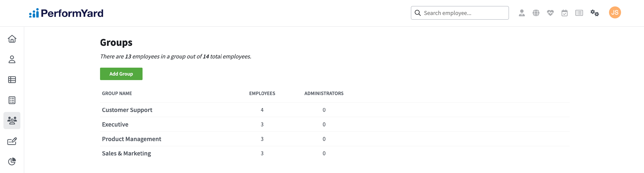644x173 pixels.
Task: Sort by GROUP NAME column header
Action: click(117, 94)
